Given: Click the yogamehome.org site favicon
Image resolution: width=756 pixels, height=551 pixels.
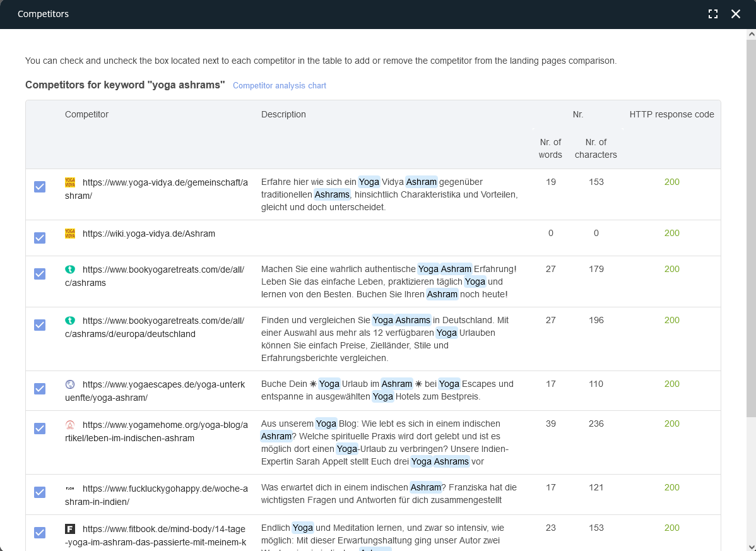Looking at the screenshot, I should pyautogui.click(x=70, y=424).
